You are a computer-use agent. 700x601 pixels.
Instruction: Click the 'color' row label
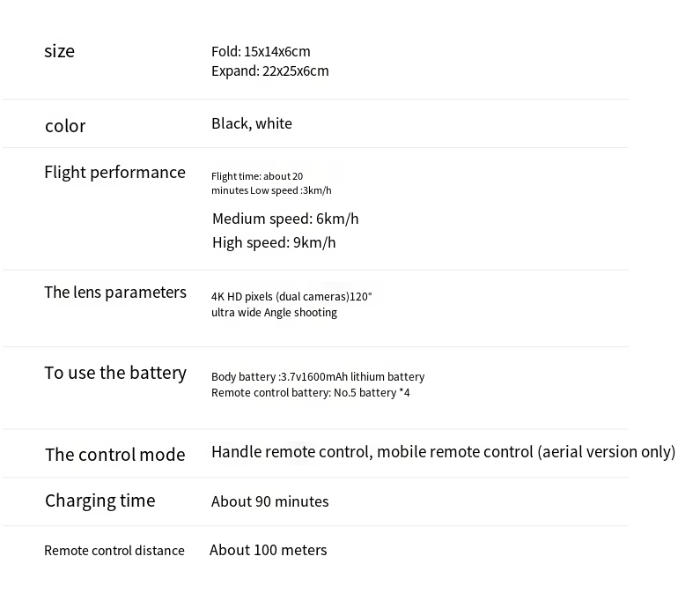pos(65,126)
